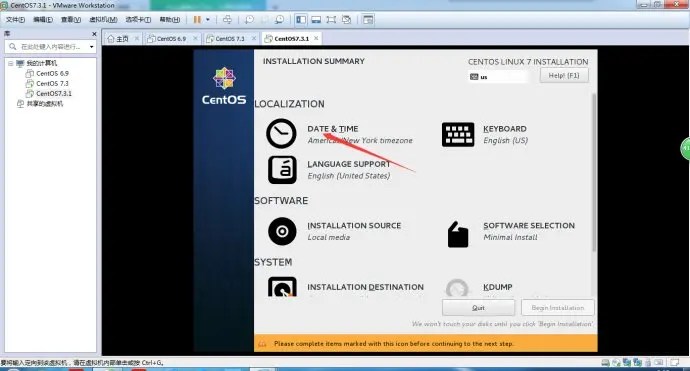Open Keyboard layout settings icon

coord(458,134)
